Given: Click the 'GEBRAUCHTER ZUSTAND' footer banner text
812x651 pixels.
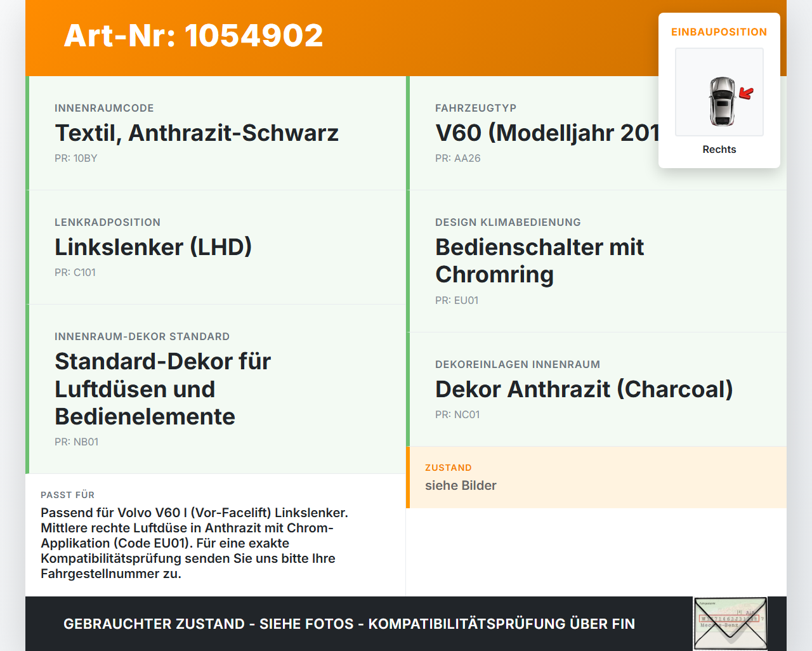Looking at the screenshot, I should click(349, 624).
